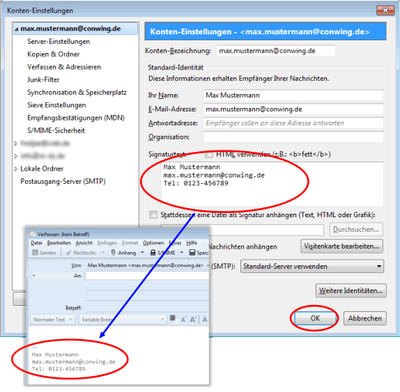The image size is (400, 392).
Task: Click the Von sender address field
Action: click(x=147, y=265)
